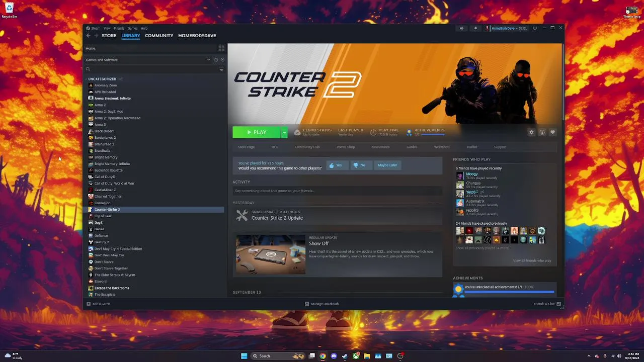Open the Games menu
This screenshot has height=362, width=644.
coord(133,28)
